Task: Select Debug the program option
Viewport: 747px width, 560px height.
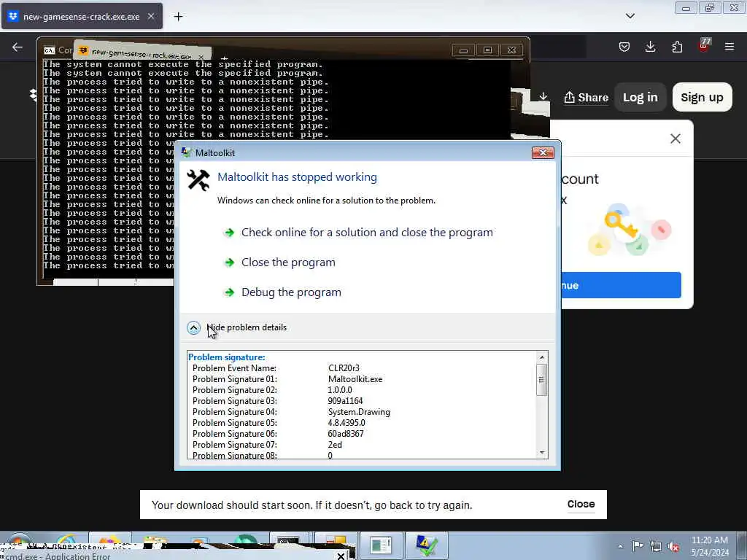Action: [x=291, y=292]
